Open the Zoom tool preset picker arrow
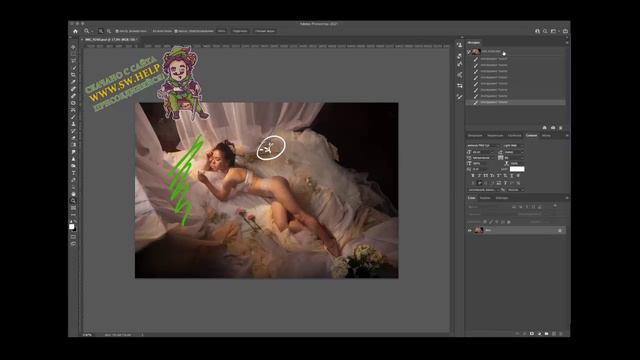Screen dimensions: 640x360 [x=91, y=31]
